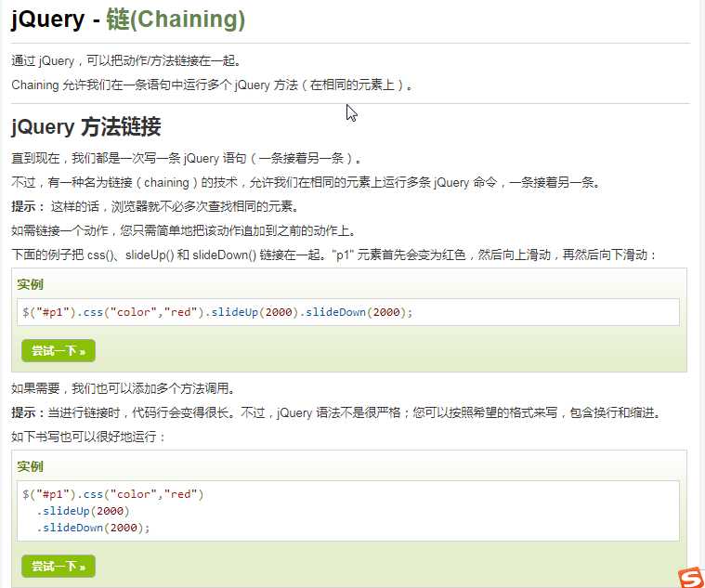Viewport: 705px width, 588px height.
Task: Click the sentence 如下书写也可以很好地运行：
Action: pos(89,437)
